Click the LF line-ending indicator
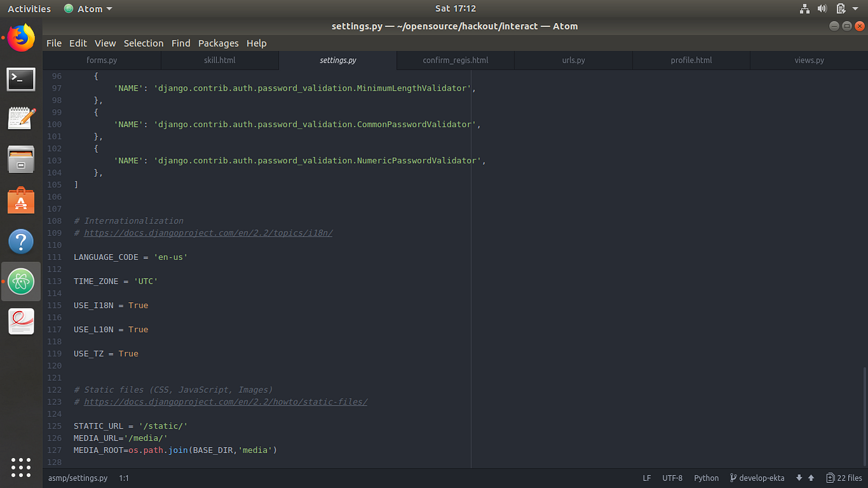Viewport: 868px width, 488px height. [646, 478]
